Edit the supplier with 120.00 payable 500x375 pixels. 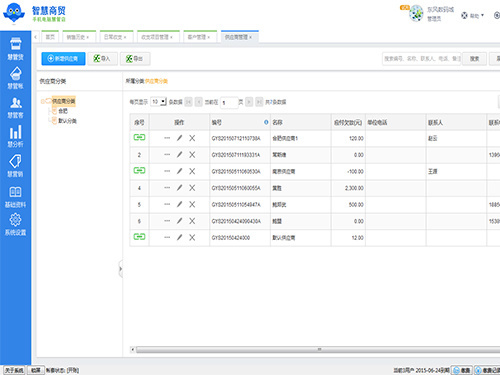179,138
